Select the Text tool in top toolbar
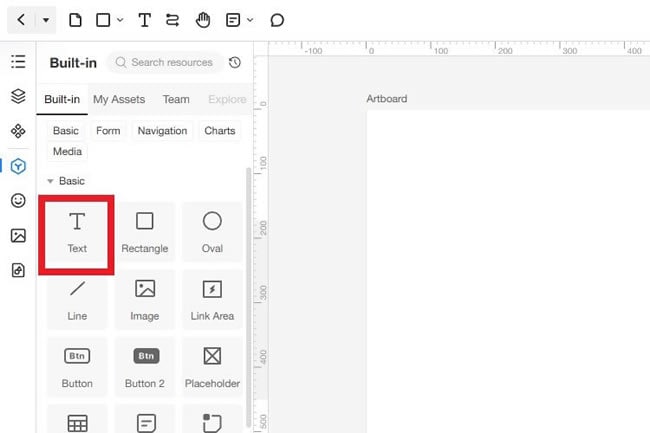Image resolution: width=650 pixels, height=433 pixels. (144, 20)
